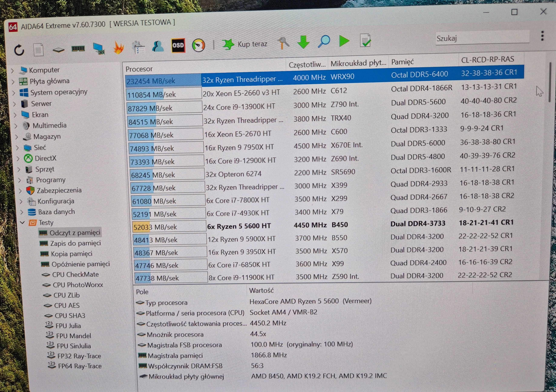
Task: Click the AIDA64 title bar logo
Action: coord(13,27)
